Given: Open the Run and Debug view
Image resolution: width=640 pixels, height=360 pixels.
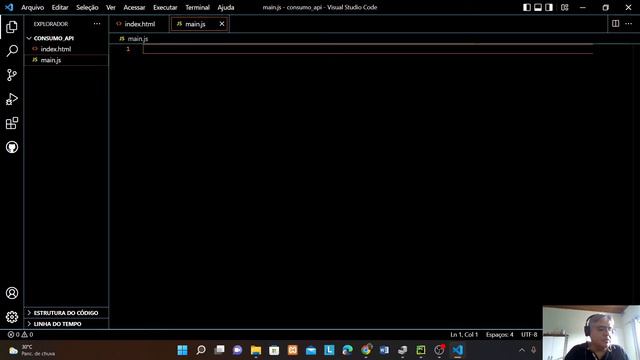Looking at the screenshot, I should (x=12, y=99).
